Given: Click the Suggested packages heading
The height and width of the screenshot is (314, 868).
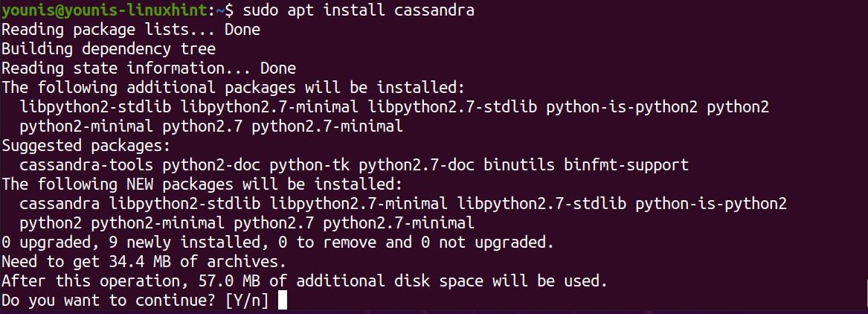Looking at the screenshot, I should pos(86,146).
